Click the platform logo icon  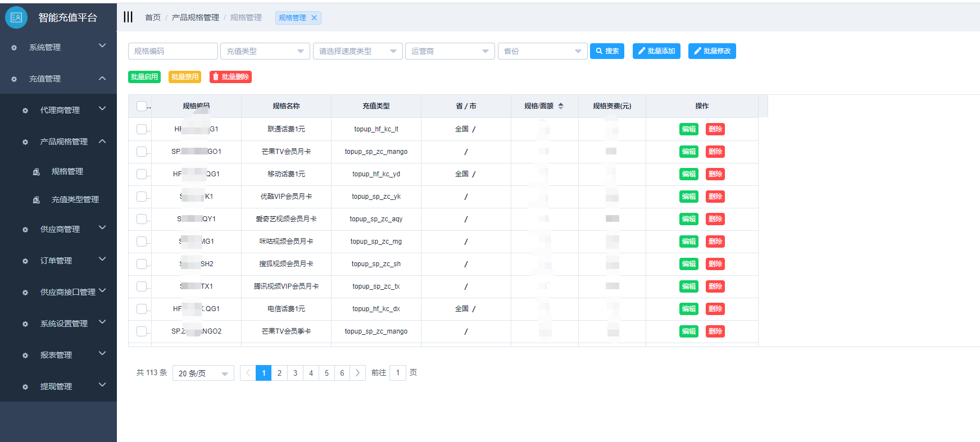pos(16,17)
